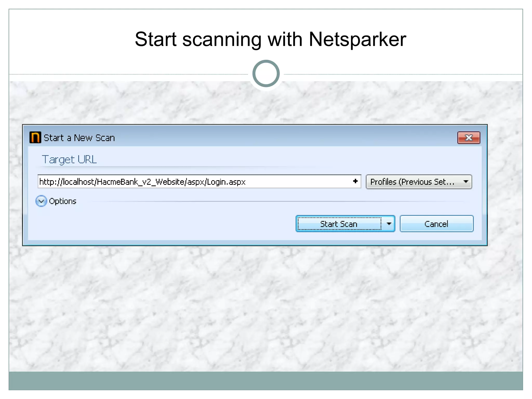Click the Start Scan button
The height and width of the screenshot is (399, 532).
(x=339, y=224)
